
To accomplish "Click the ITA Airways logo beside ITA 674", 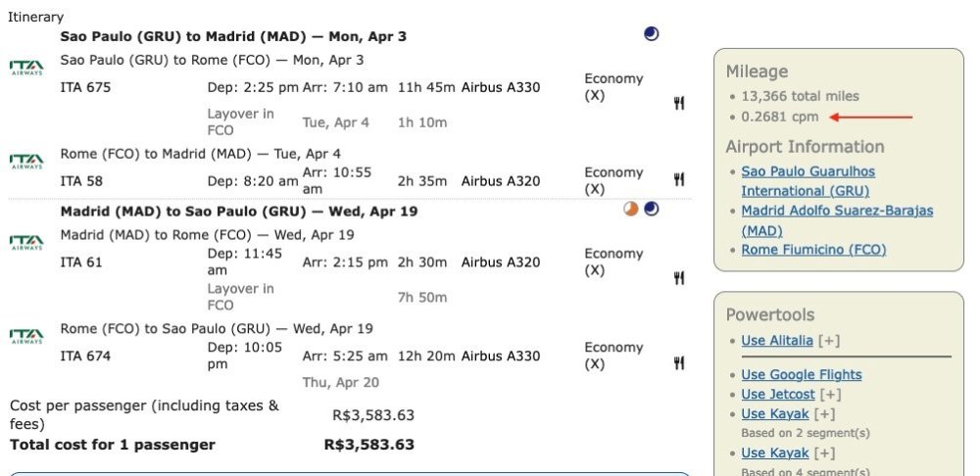I will click(x=26, y=336).
